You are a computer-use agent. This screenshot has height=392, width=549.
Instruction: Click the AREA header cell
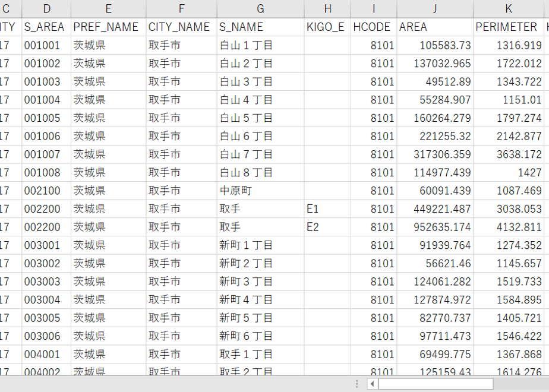pyautogui.click(x=435, y=27)
